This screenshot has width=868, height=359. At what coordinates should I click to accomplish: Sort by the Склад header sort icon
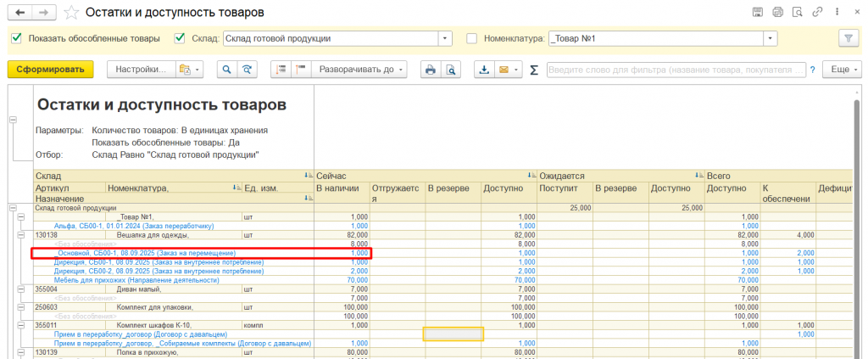pos(309,176)
